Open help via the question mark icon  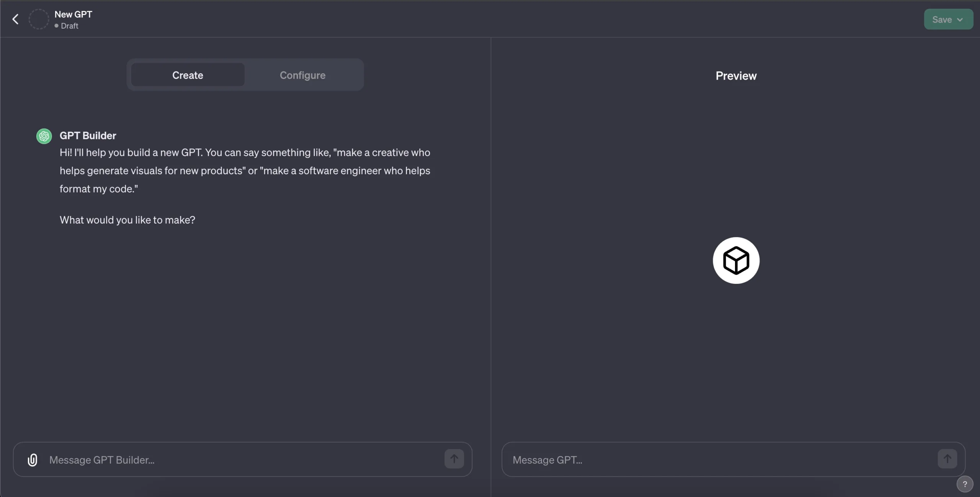(x=965, y=484)
